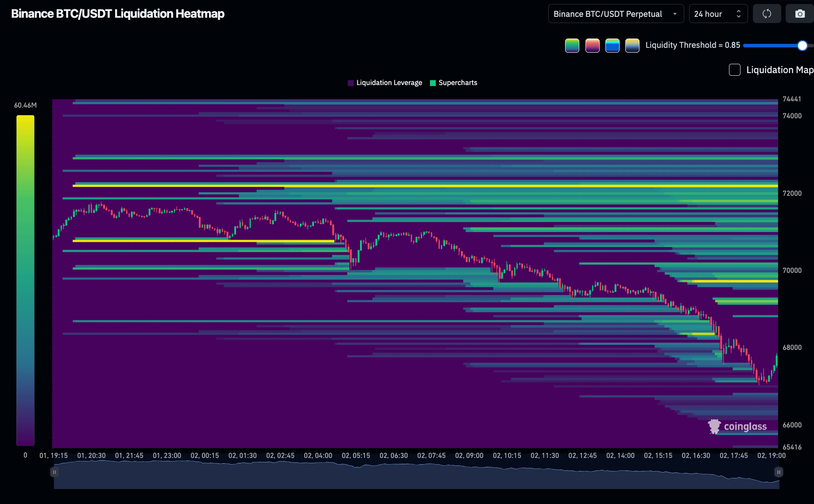Click the camera screenshot icon

(799, 14)
